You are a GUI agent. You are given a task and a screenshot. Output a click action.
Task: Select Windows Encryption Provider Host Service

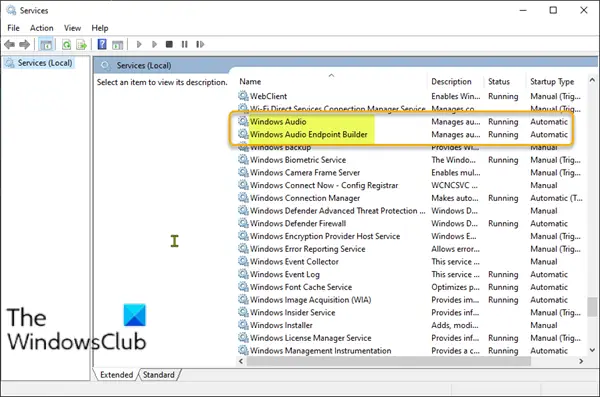[411, 236]
